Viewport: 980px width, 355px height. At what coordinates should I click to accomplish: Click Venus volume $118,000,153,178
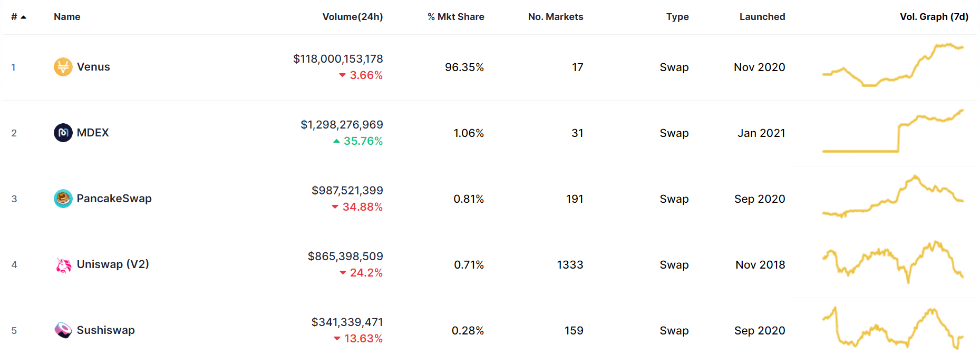click(338, 59)
